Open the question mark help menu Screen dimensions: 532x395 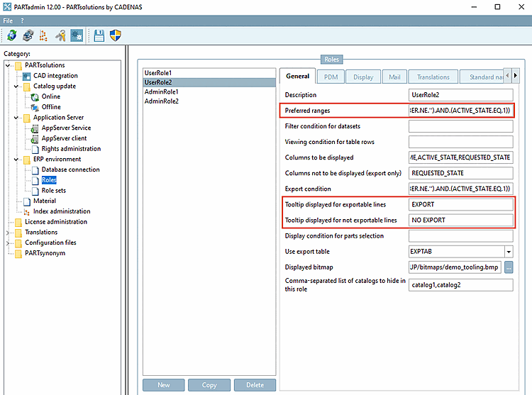tap(23, 21)
